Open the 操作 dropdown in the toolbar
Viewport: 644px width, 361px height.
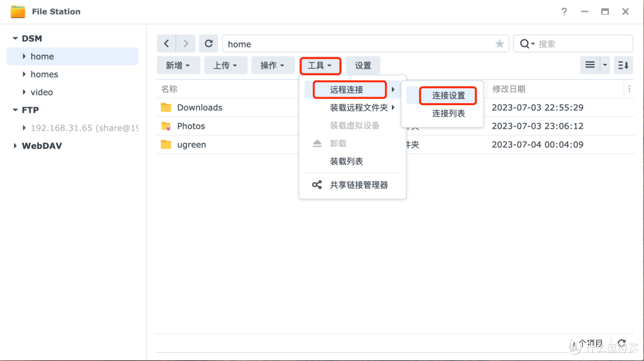(273, 65)
